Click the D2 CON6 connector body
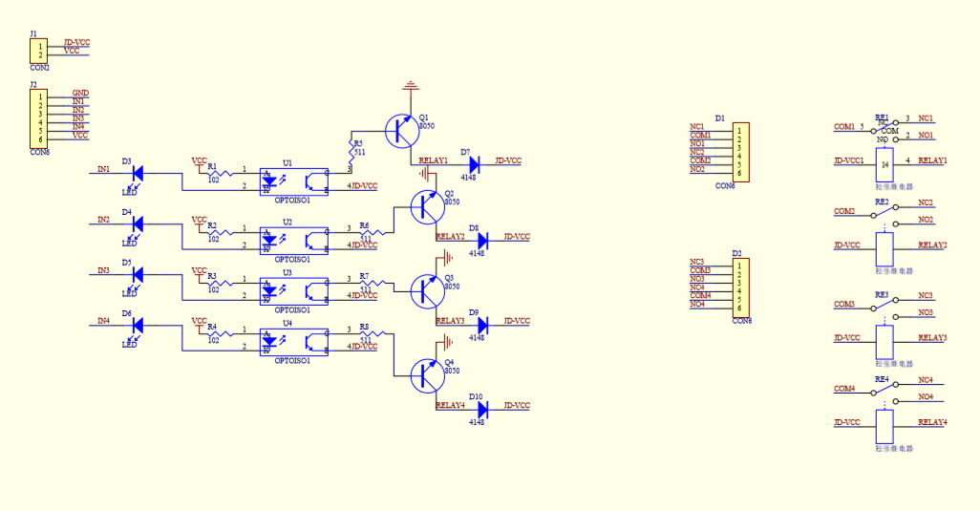Viewport: 980px width, 511px height. click(740, 287)
